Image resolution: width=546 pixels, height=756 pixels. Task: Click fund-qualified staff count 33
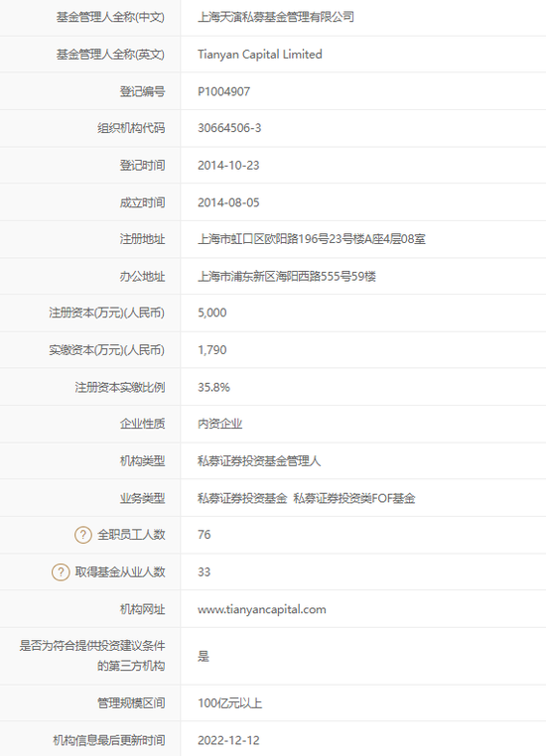(205, 571)
